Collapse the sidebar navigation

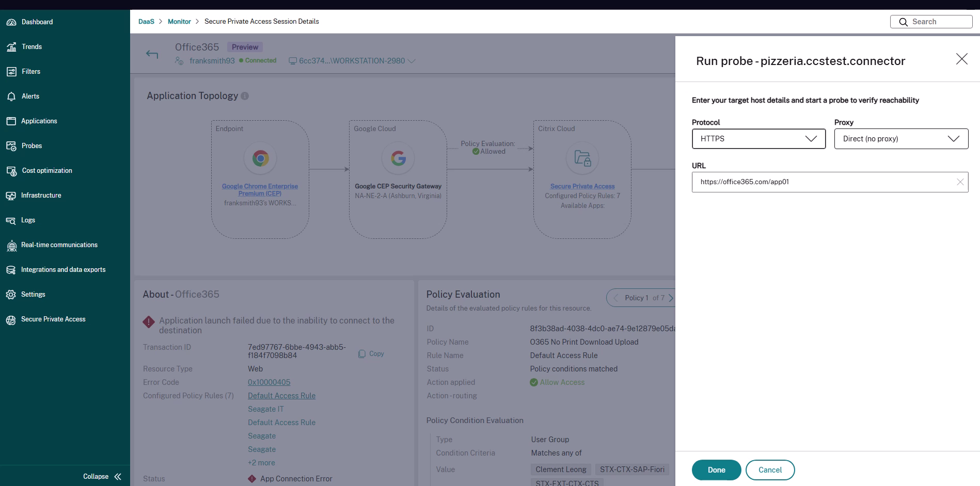click(x=102, y=476)
